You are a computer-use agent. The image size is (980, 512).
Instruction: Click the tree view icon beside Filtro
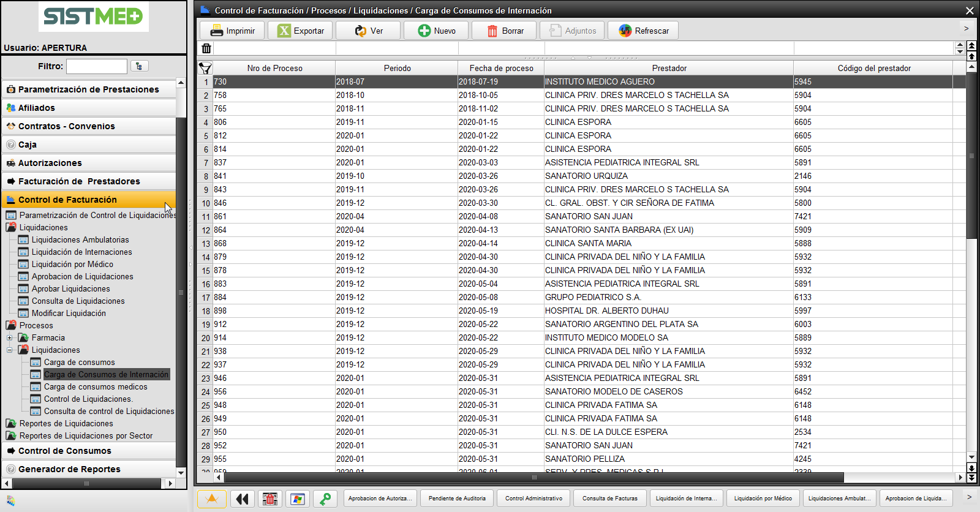pyautogui.click(x=139, y=66)
